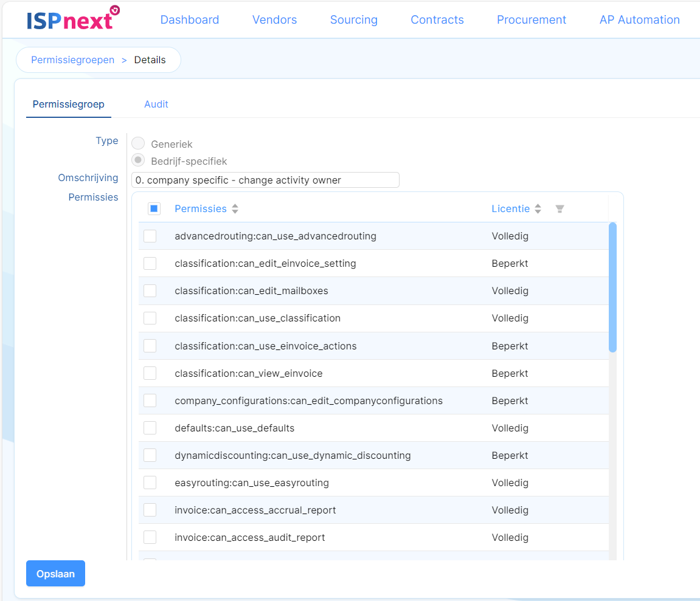Check advancedrouting:can_use_advancedrouting checkbox
Image resolution: width=700 pixels, height=601 pixels.
click(x=150, y=236)
